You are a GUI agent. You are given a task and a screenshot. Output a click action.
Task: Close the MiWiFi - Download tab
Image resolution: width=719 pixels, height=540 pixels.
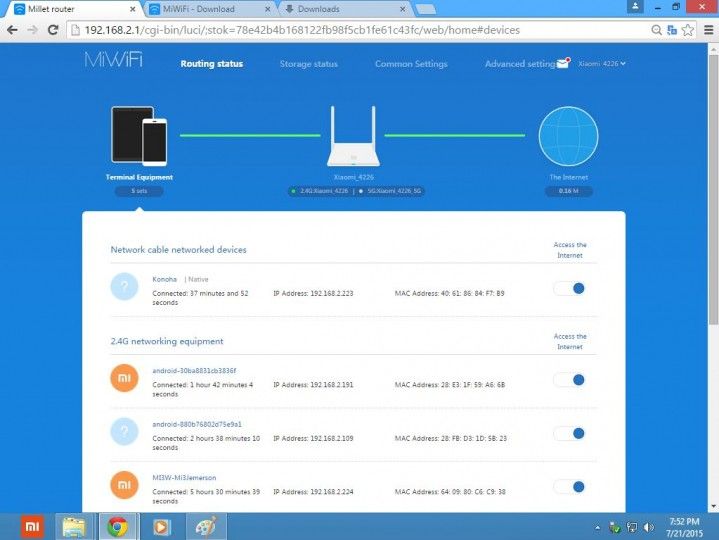(268, 9)
